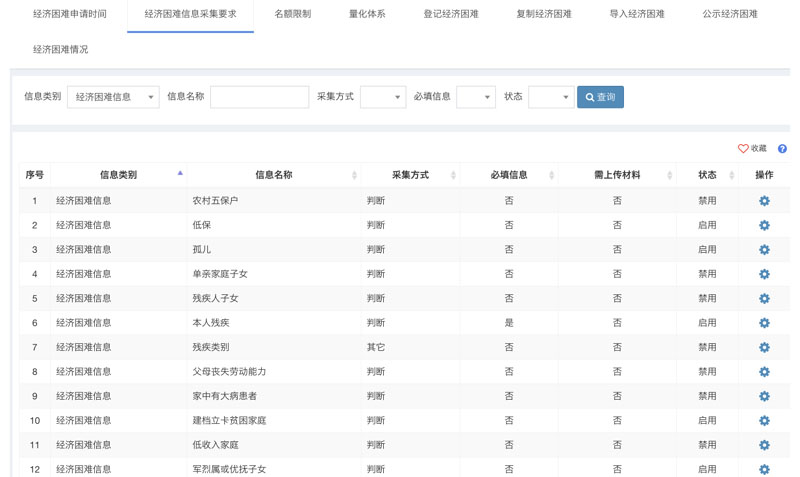Click the gear icon in 孤儿 row

pyautogui.click(x=764, y=250)
